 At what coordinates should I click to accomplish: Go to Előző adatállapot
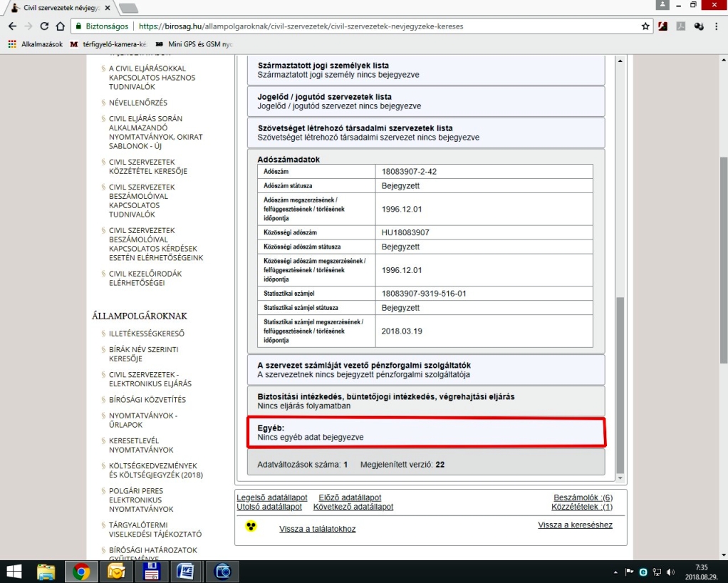pyautogui.click(x=350, y=497)
